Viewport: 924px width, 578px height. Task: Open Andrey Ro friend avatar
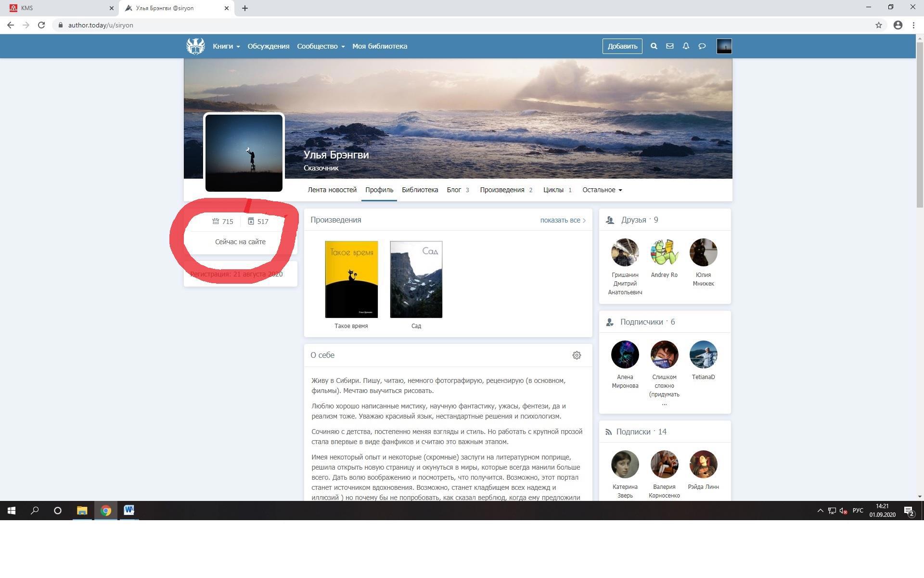664,252
